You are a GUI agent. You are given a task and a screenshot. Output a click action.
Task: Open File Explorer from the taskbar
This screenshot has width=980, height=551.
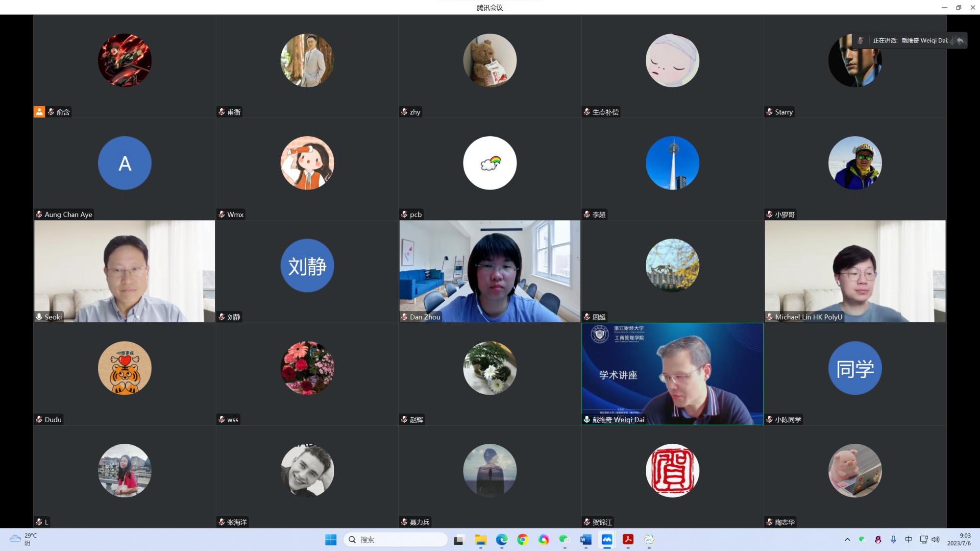480,539
